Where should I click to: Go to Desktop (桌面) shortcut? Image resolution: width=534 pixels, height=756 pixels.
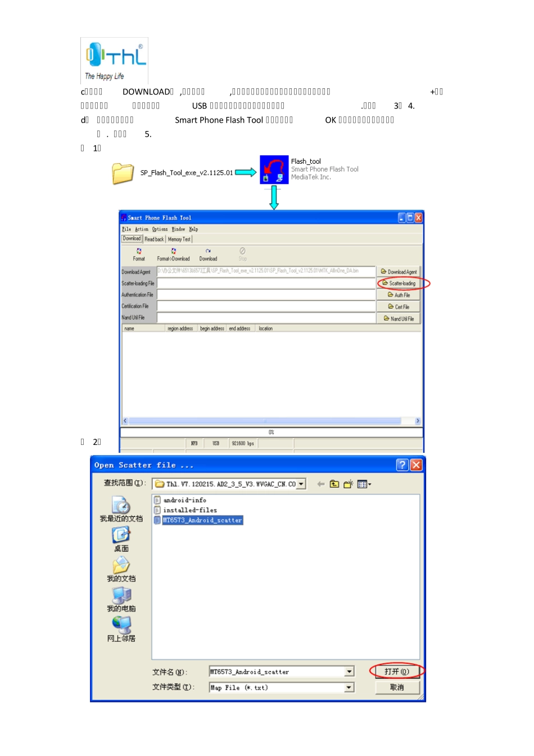coord(121,539)
